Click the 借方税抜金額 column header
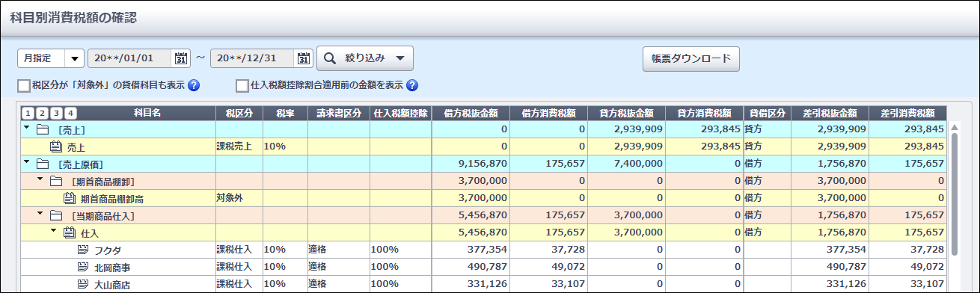980x293 pixels. click(471, 114)
